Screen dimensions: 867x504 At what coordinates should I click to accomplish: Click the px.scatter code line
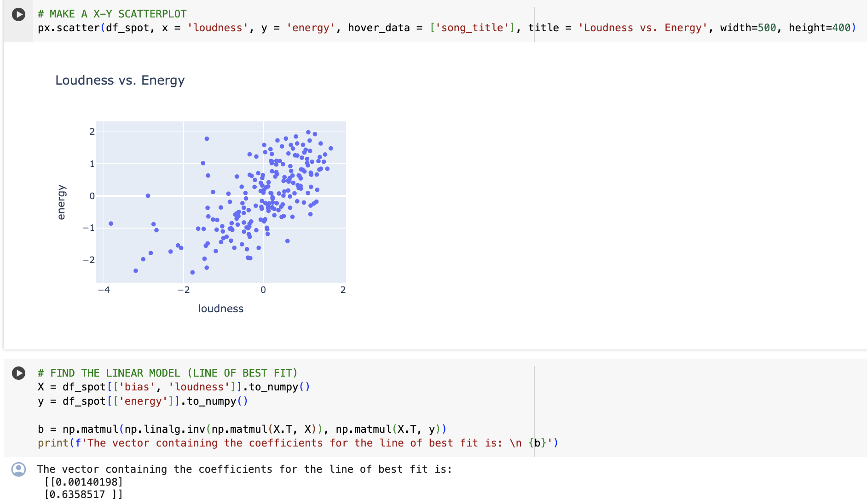click(x=447, y=28)
